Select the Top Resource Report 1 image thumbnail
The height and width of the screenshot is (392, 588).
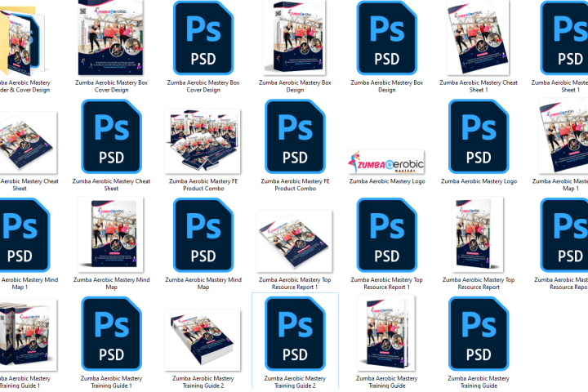(x=294, y=241)
